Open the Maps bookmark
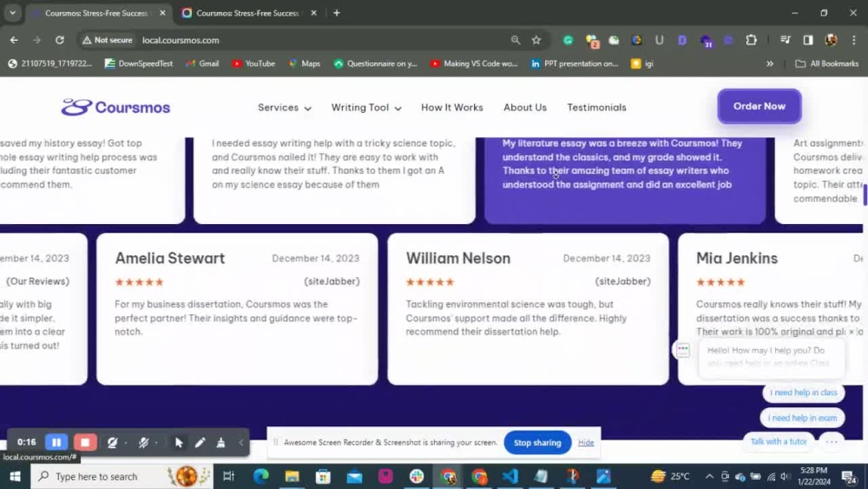This screenshot has width=868, height=489. 305,63
